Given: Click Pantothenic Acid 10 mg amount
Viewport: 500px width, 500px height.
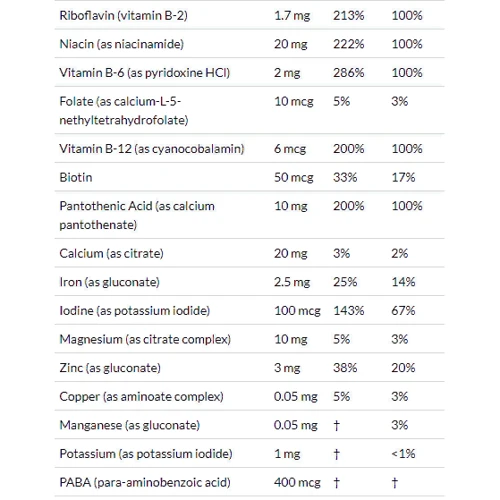Looking at the screenshot, I should [x=291, y=206].
